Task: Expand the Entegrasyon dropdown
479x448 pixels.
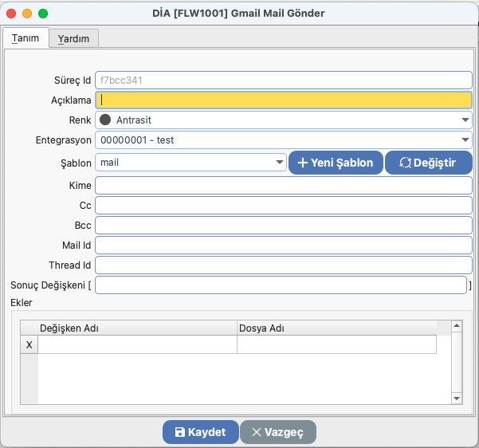Action: [x=465, y=140]
